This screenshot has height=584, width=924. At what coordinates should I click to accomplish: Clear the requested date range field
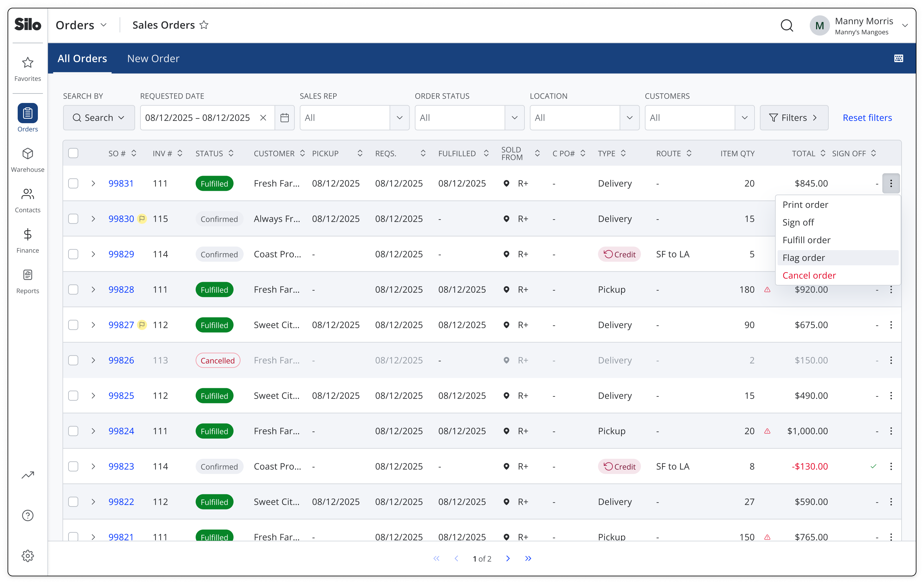263,117
